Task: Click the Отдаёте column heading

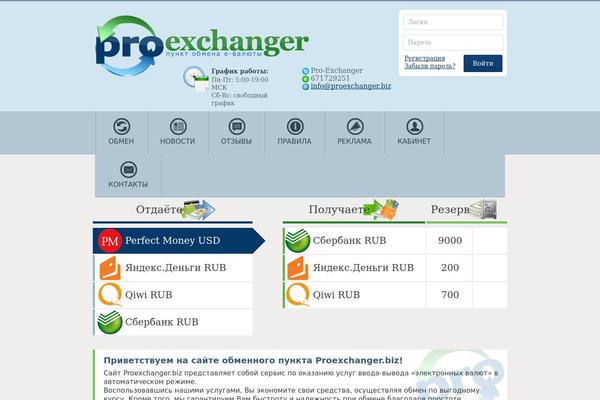Action: 159,209
